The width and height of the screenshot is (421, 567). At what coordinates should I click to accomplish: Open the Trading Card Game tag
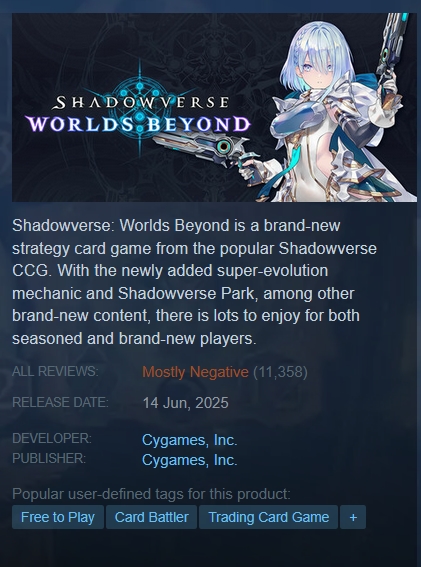[268, 517]
